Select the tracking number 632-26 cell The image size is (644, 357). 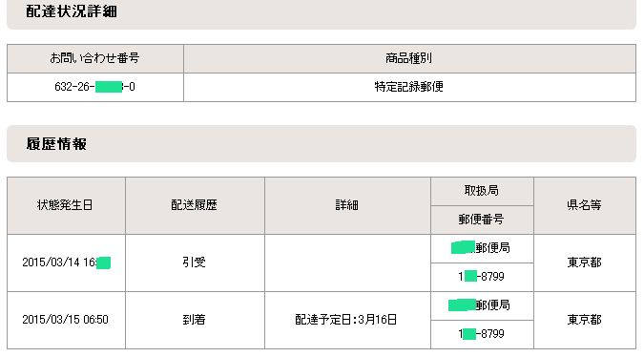pyautogui.click(x=95, y=87)
